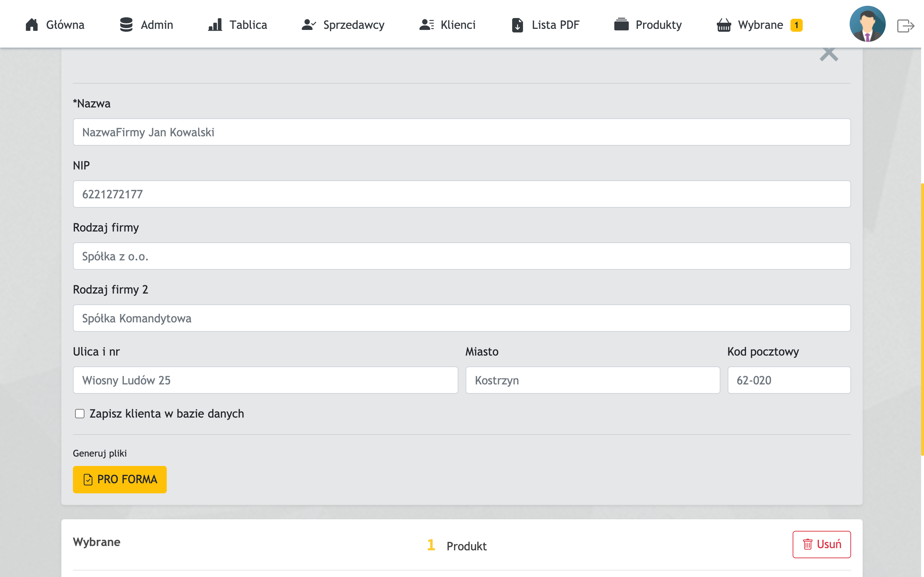
Task: Click into the Nazwa input field
Action: pos(461,132)
